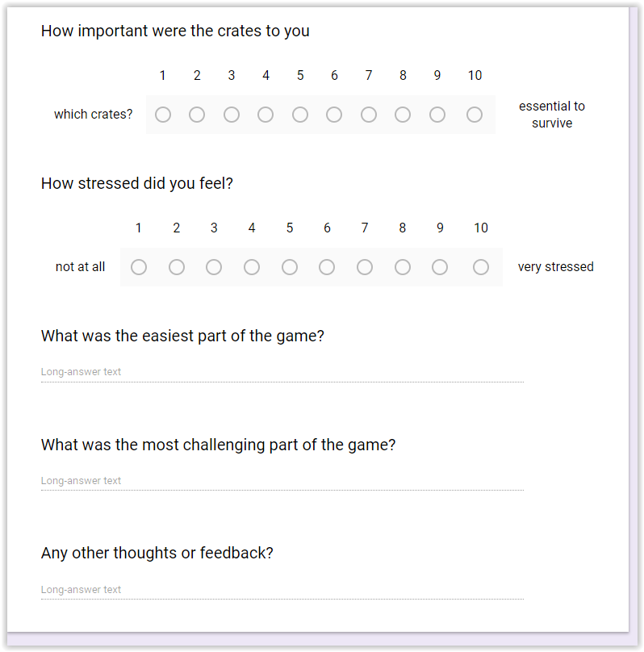Mark stress level as 9

[440, 267]
